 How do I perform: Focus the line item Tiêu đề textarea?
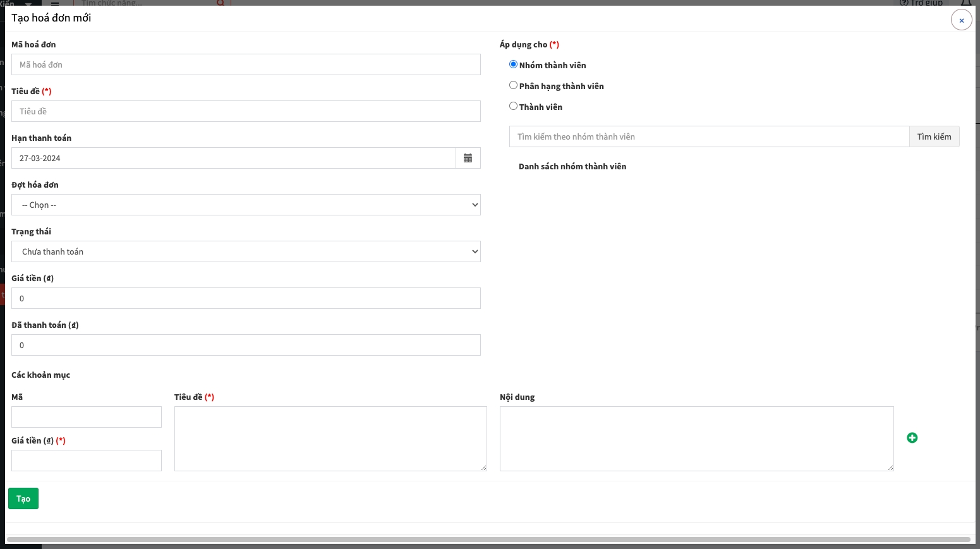pos(330,438)
